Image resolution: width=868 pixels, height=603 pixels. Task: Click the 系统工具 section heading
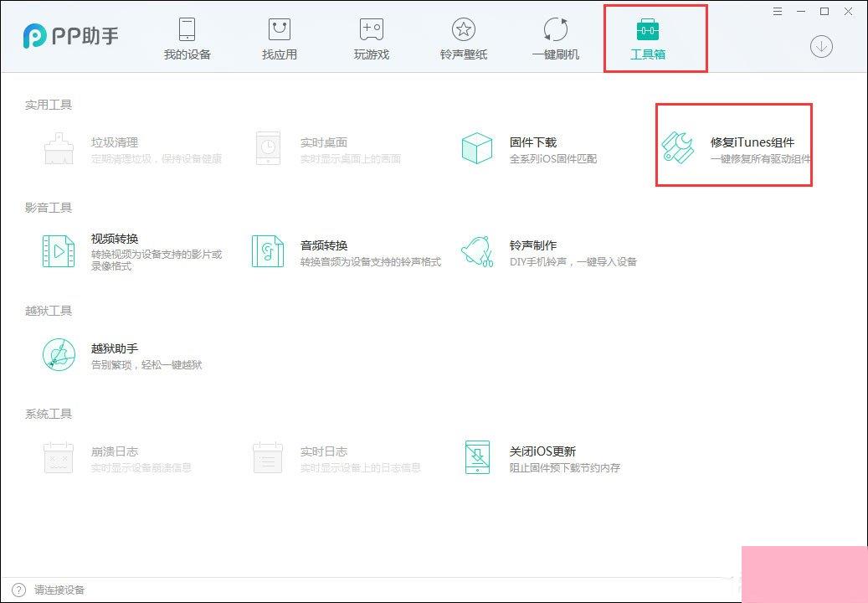point(49,414)
